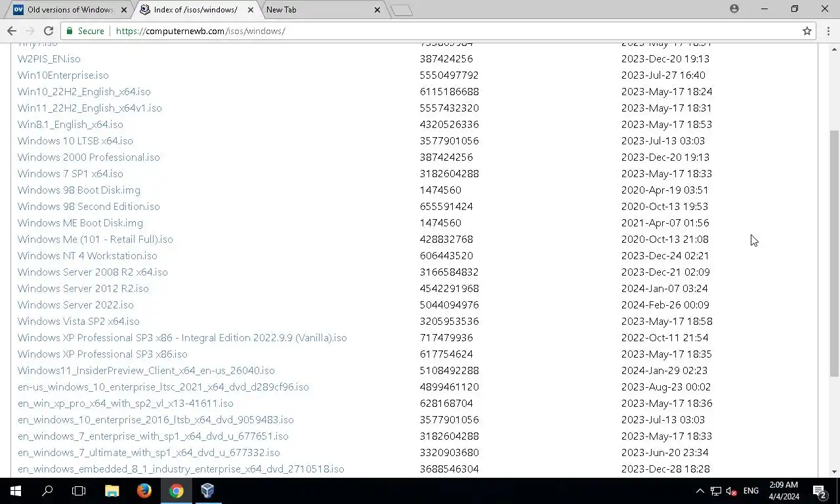Viewport: 840px width, 504px height.
Task: Download Windows ME Boot Disk.img
Action: 80,222
